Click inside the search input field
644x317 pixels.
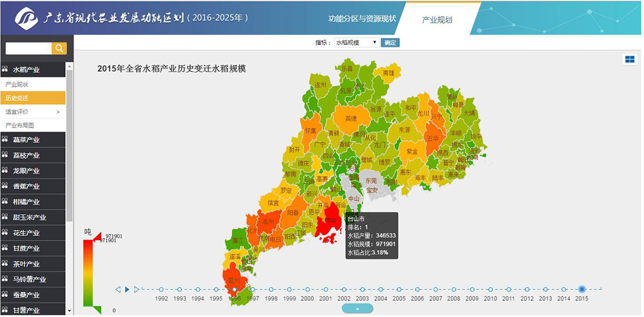(28, 48)
